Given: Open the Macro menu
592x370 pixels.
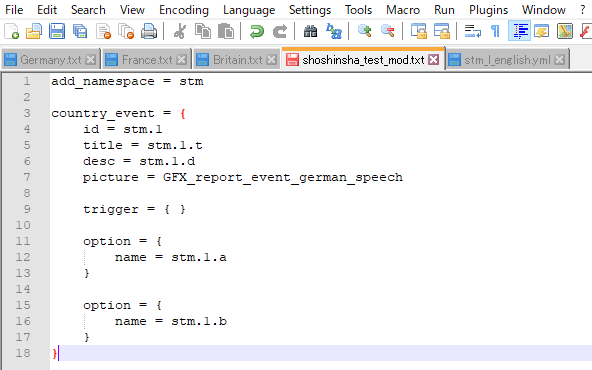Looking at the screenshot, I should click(403, 9).
